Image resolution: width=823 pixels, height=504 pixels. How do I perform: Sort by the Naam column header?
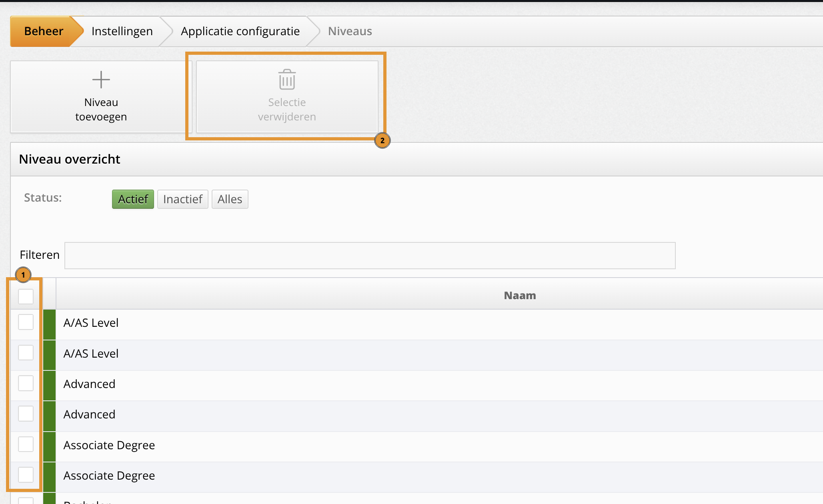click(519, 296)
